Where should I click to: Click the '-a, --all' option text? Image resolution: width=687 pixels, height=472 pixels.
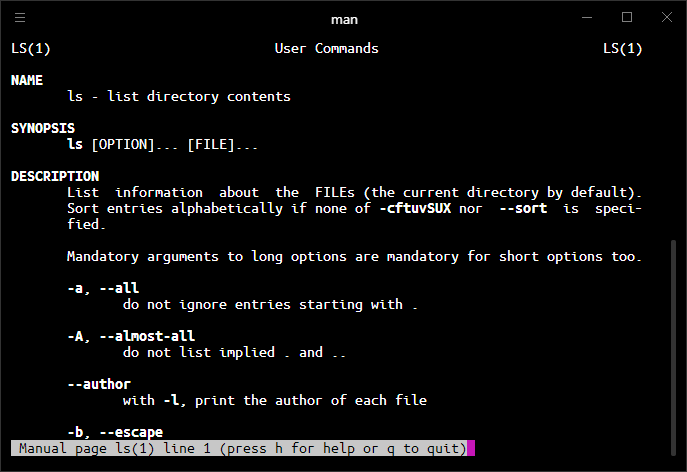pos(103,288)
